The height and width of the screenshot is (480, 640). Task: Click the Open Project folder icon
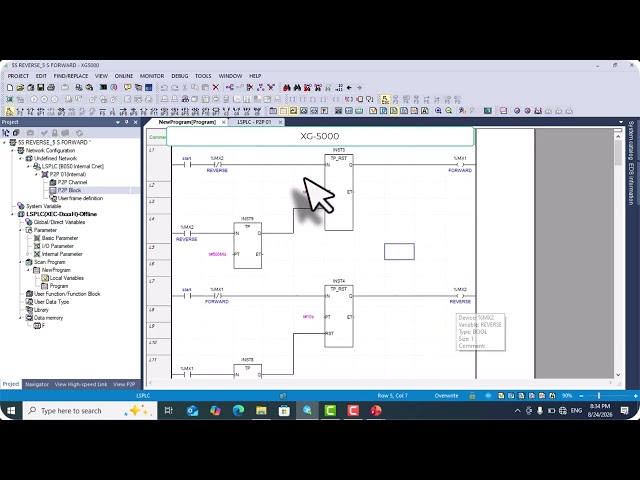pyautogui.click(x=20, y=87)
